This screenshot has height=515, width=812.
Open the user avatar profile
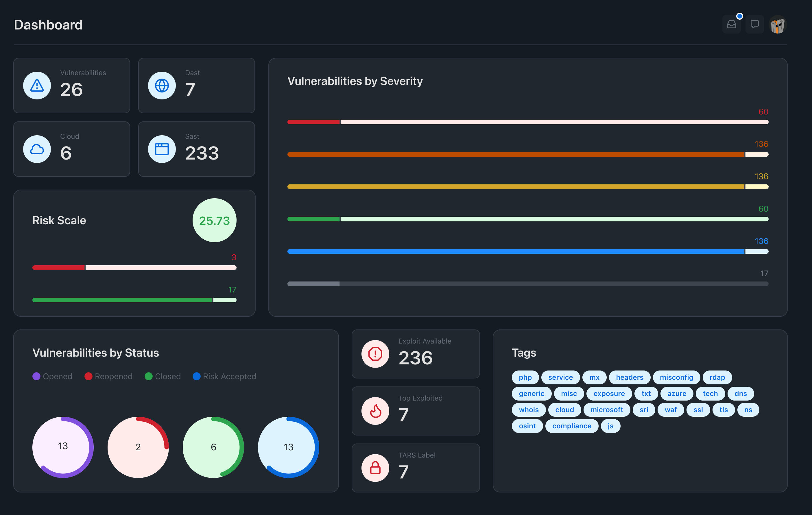click(x=778, y=25)
